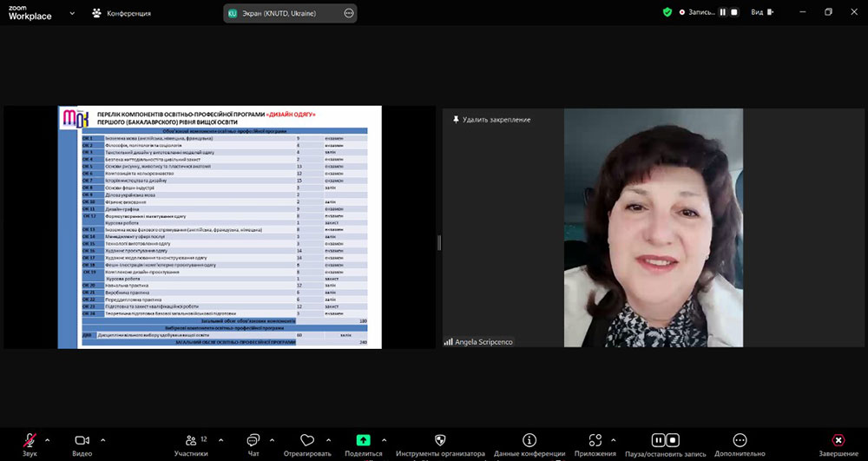Open video options arrow next to Видео
868x461 pixels.
(103, 440)
